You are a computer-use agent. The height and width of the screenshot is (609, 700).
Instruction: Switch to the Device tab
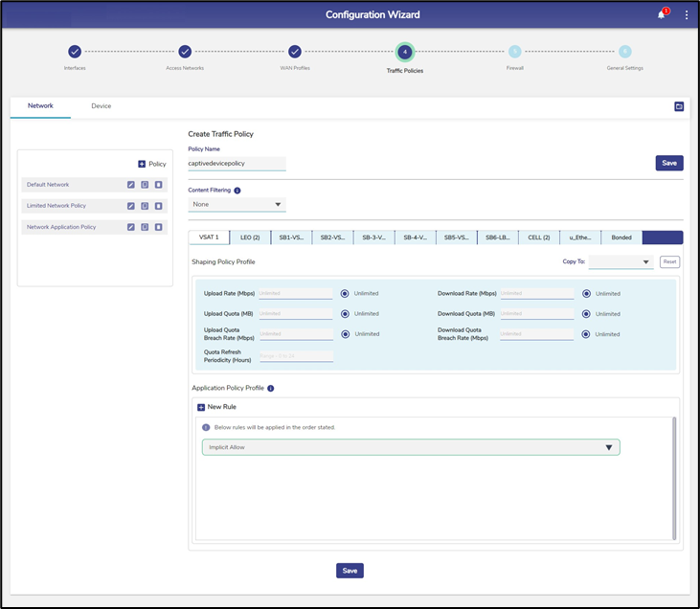[x=101, y=106]
